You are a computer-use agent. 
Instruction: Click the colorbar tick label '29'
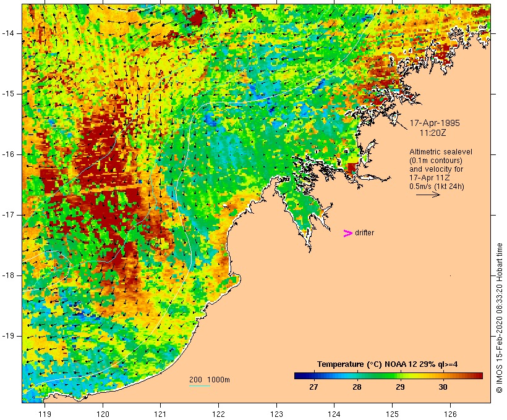tap(400, 387)
